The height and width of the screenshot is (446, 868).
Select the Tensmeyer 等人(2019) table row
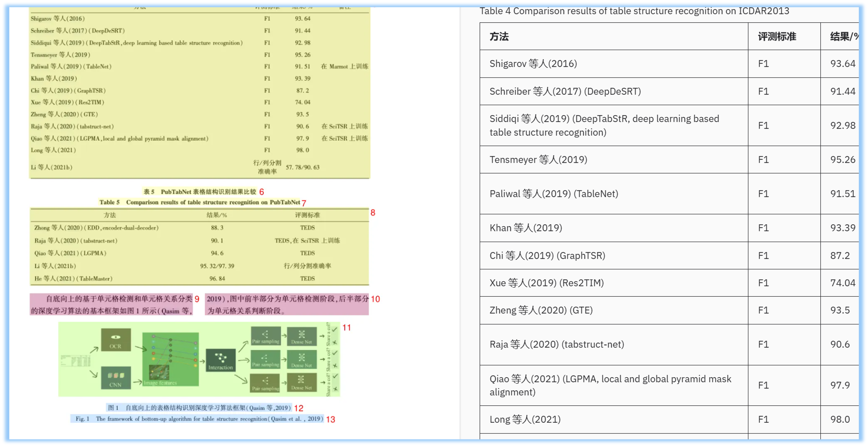pos(538,160)
